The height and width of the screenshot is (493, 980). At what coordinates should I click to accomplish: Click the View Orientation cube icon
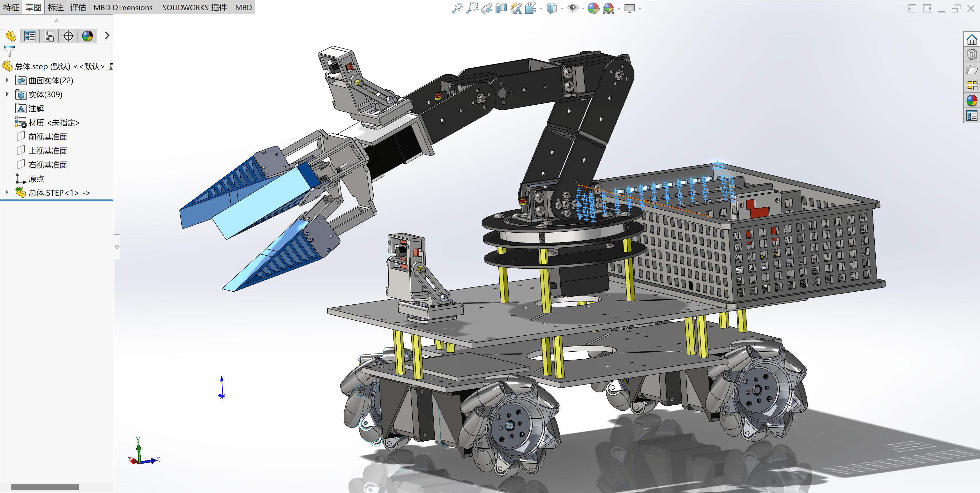click(530, 8)
